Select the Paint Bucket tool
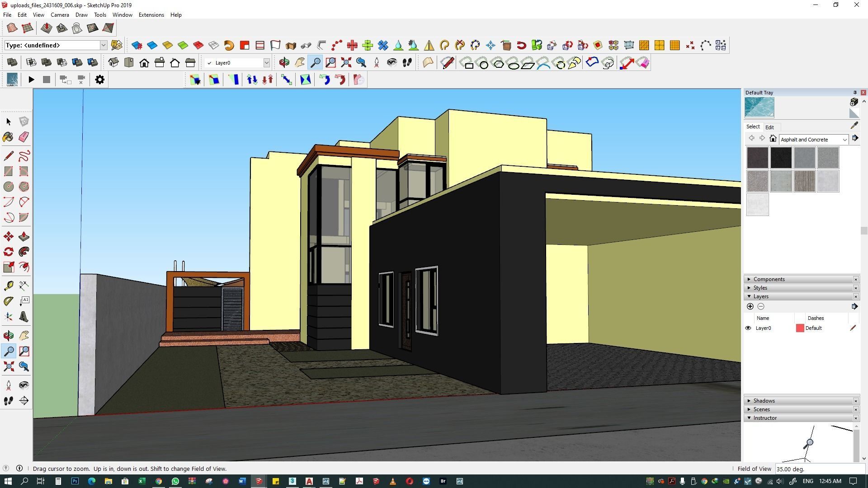Screen dimensions: 868x488 pos(8,137)
